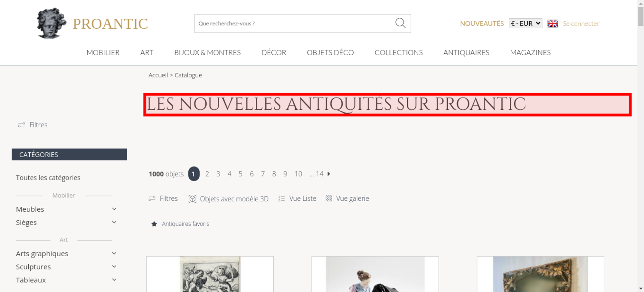Viewport: 644px width, 292px height.
Task: Switch language via the UK flag icon
Action: click(x=553, y=23)
